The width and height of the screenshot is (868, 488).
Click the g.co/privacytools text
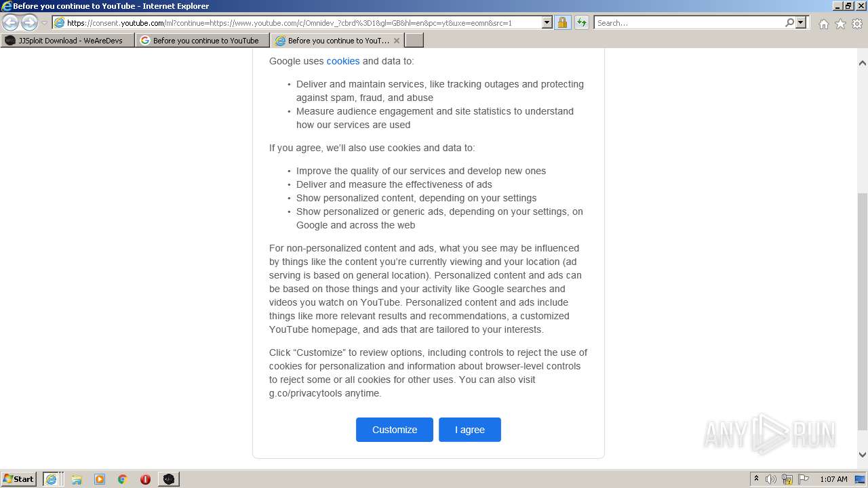[x=305, y=393]
